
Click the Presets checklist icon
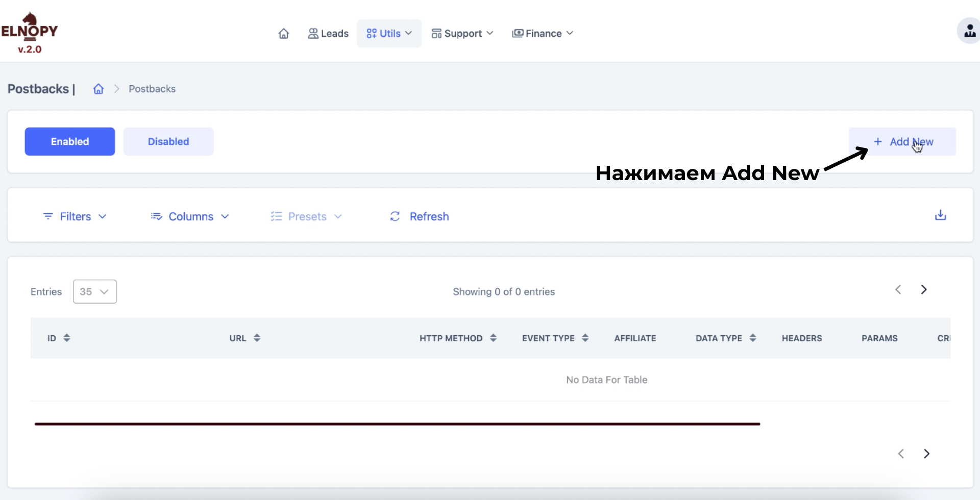(x=275, y=216)
